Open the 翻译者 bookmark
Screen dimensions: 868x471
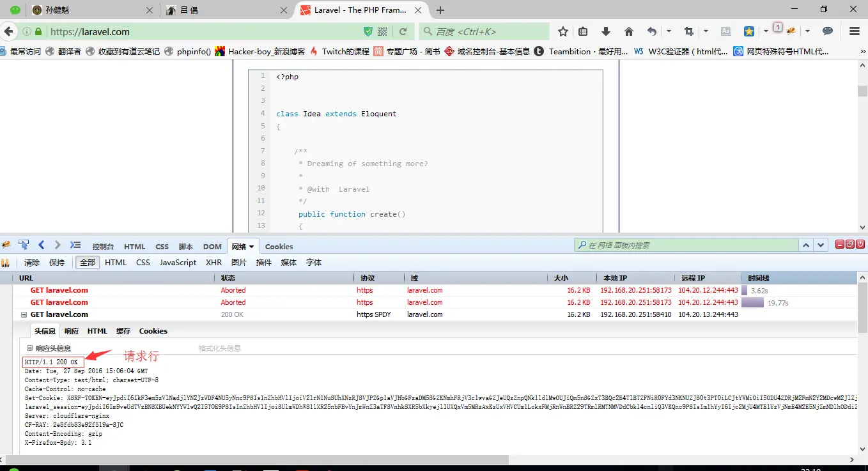pyautogui.click(x=63, y=52)
